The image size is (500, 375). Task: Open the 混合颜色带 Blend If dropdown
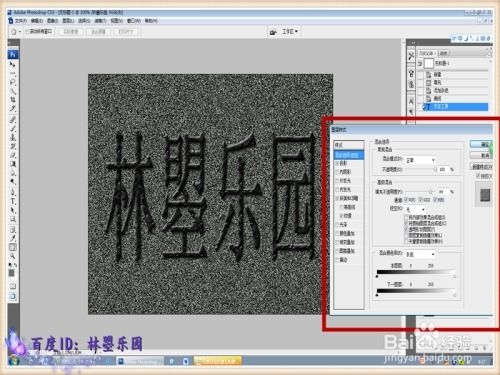tap(420, 254)
